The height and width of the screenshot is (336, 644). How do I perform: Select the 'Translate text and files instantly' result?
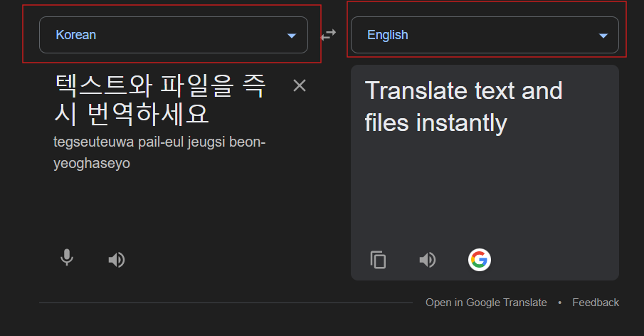pyautogui.click(x=463, y=107)
